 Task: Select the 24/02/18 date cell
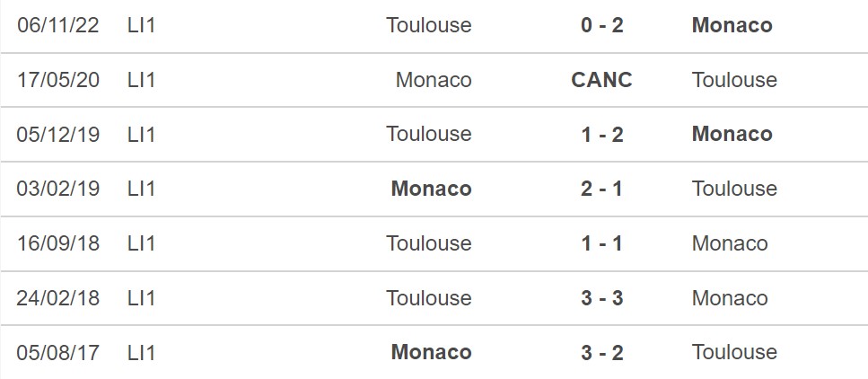tap(58, 298)
